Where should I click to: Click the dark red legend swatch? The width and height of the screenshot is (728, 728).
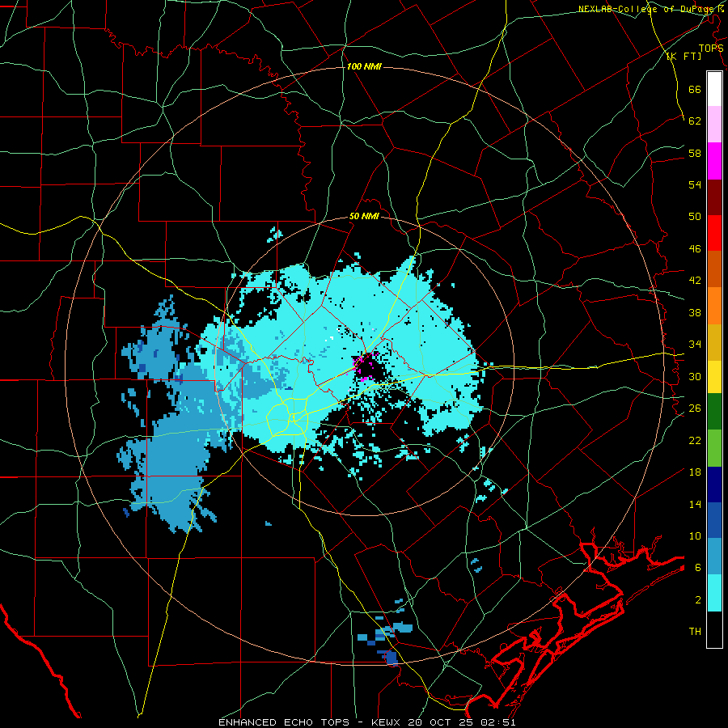pos(714,197)
